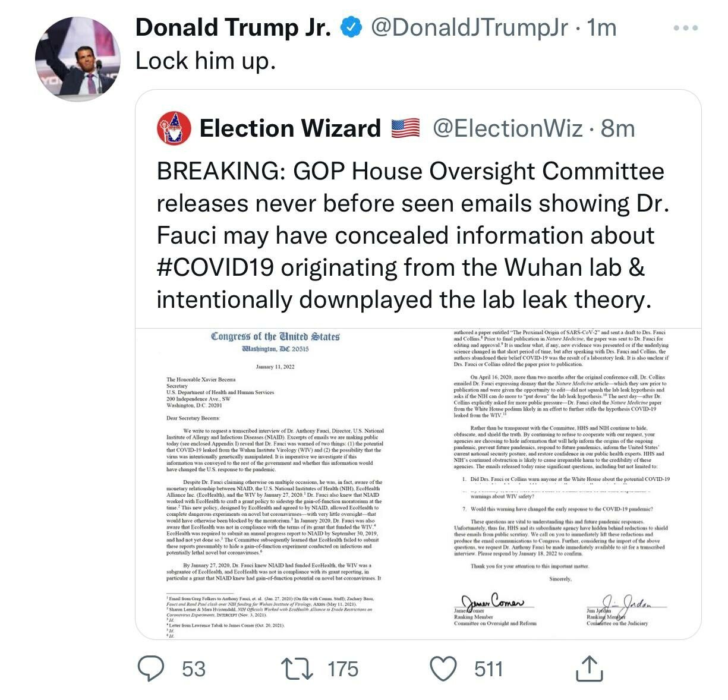Open the tweet's 1m timestamp
Image resolution: width=728 pixels, height=700 pixels.
pyautogui.click(x=601, y=27)
